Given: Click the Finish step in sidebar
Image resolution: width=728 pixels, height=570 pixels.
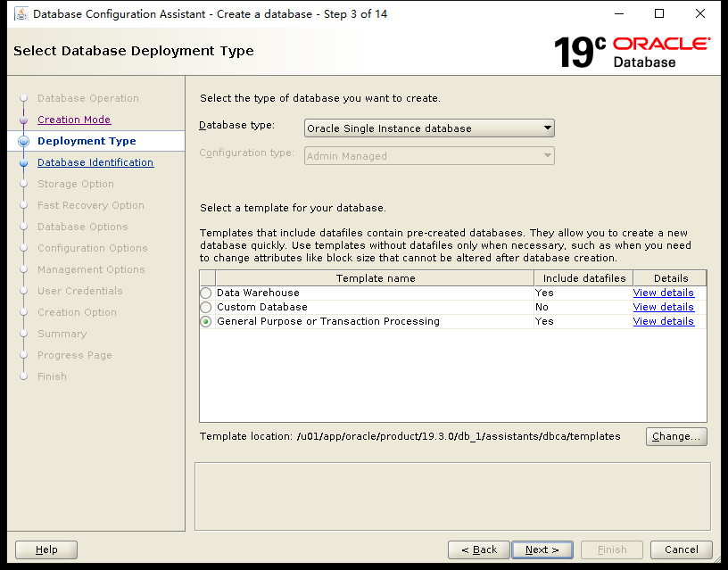Looking at the screenshot, I should coord(52,376).
